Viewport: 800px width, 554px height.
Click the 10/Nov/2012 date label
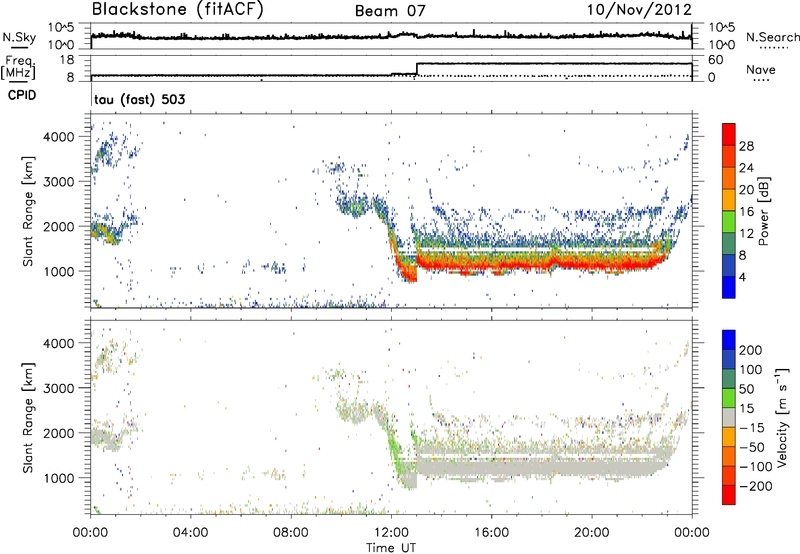click(639, 10)
